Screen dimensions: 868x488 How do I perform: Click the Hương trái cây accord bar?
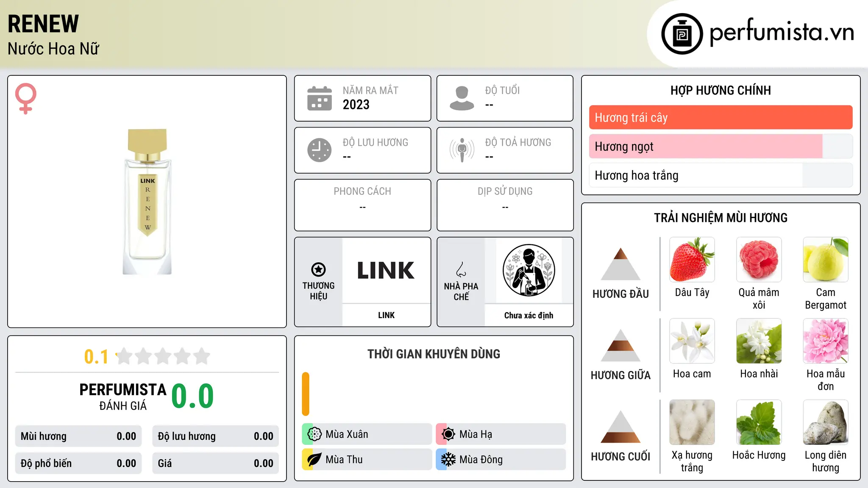721,117
